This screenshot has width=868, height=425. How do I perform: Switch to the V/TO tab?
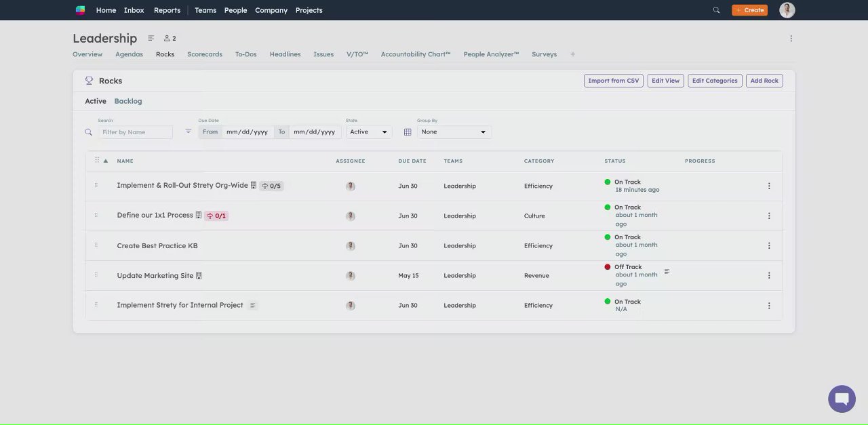357,54
